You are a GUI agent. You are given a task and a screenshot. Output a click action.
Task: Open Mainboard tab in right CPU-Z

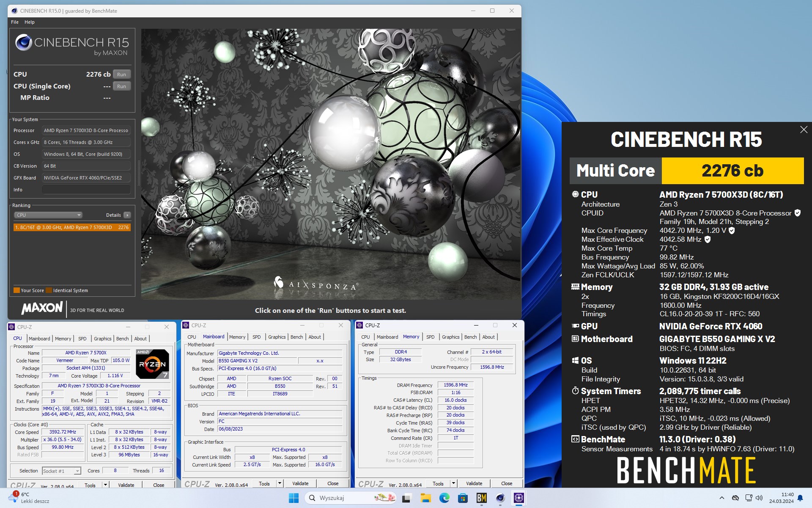[387, 337]
